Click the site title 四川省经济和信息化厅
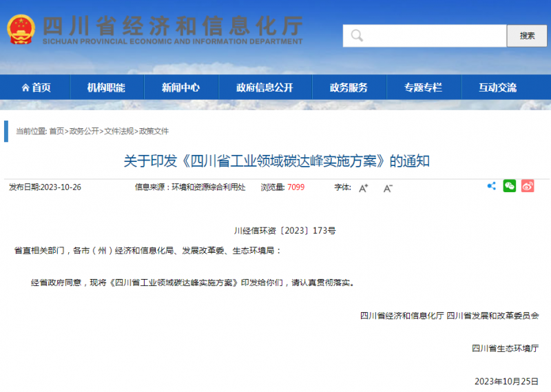Screen dimensions: 551x392 [172, 25]
